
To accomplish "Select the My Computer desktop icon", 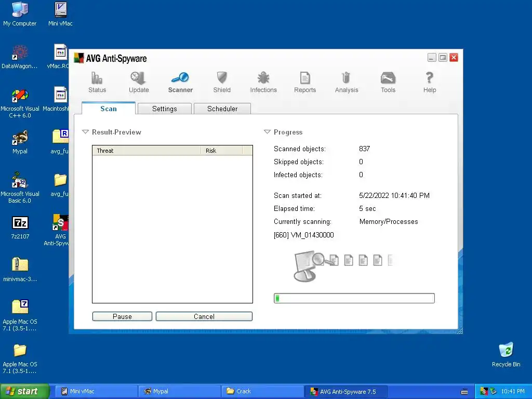I will (x=20, y=14).
